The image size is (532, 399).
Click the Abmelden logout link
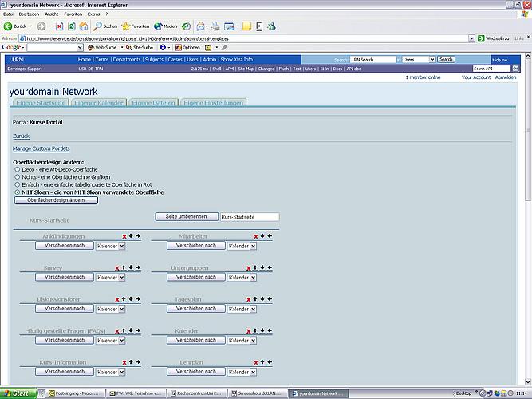click(506, 77)
